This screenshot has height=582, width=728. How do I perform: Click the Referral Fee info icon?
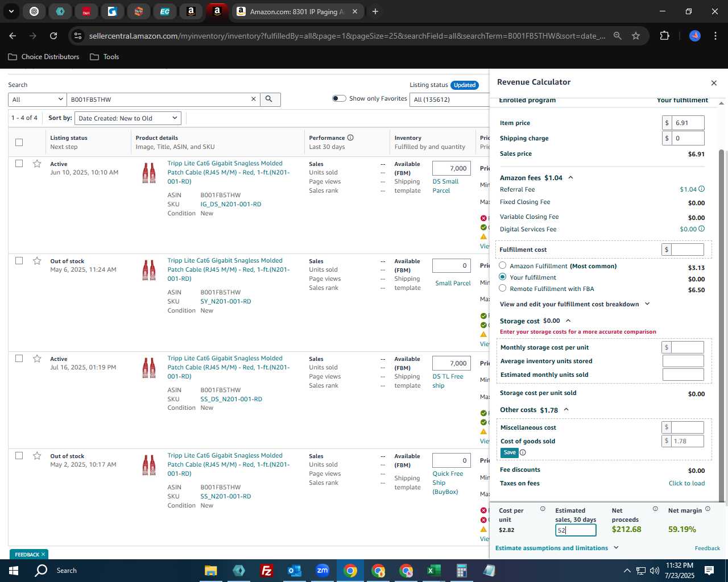[701, 189]
